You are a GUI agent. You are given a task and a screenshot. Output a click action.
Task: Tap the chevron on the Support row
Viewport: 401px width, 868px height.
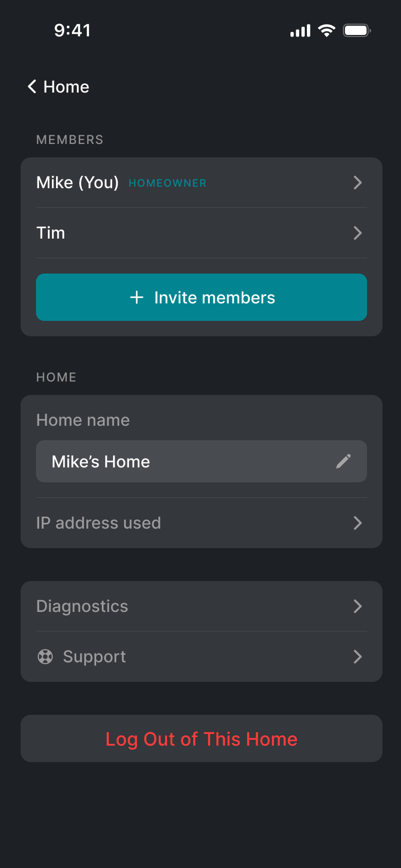[358, 657]
